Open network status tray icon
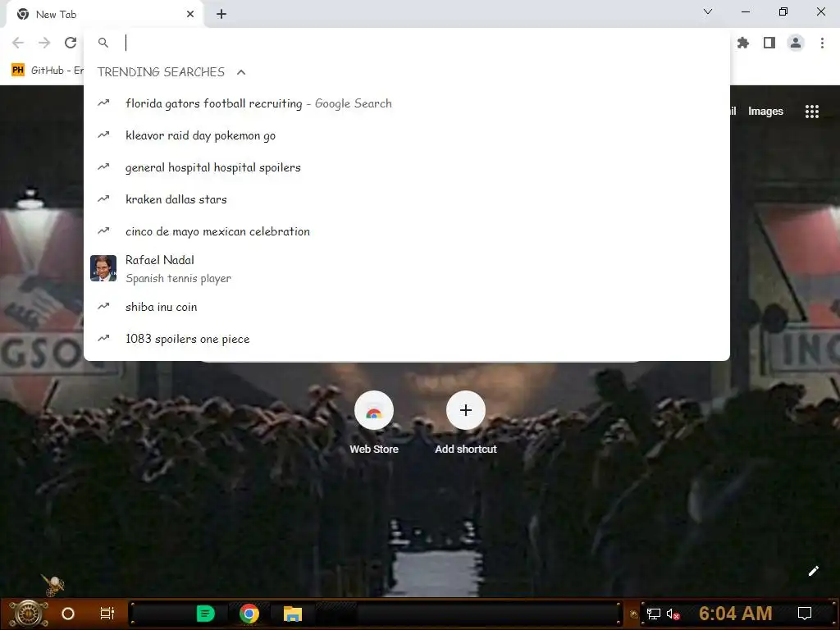Viewport: 840px width, 630px height. [x=653, y=614]
